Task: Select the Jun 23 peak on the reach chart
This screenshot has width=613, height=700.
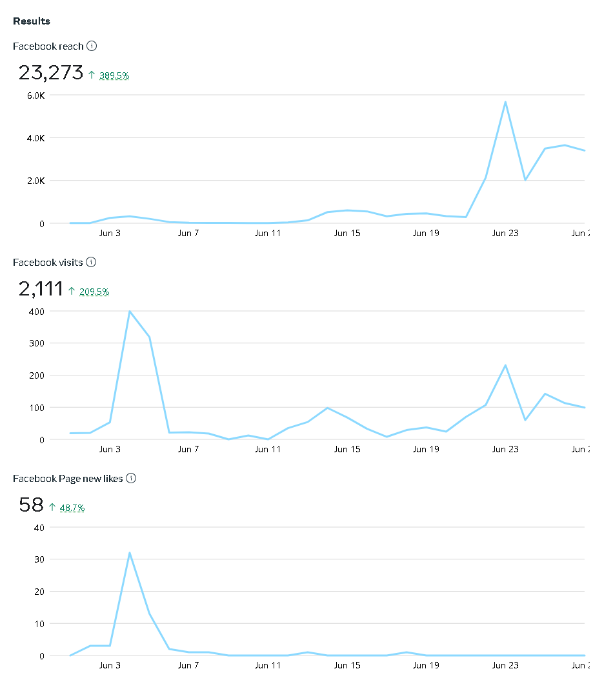Action: coord(505,102)
